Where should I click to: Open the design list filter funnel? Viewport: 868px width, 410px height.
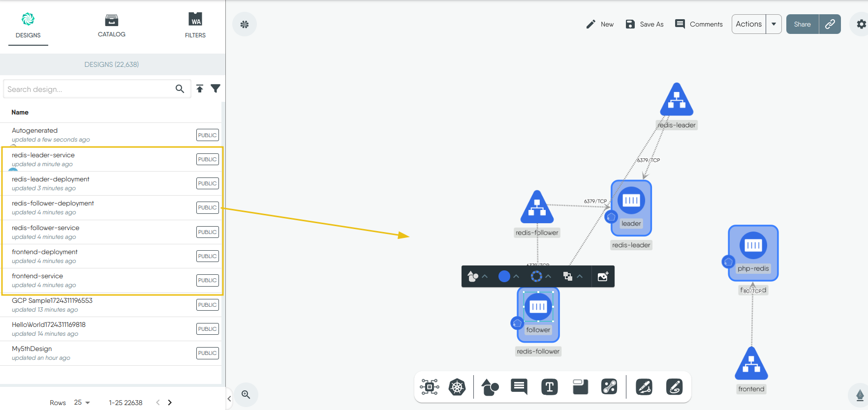216,88
